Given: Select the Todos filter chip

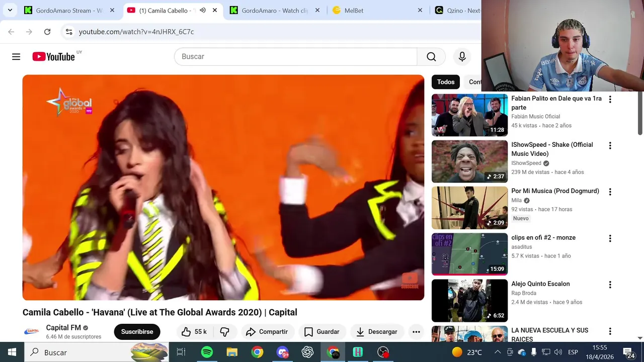Looking at the screenshot, I should coord(446,82).
